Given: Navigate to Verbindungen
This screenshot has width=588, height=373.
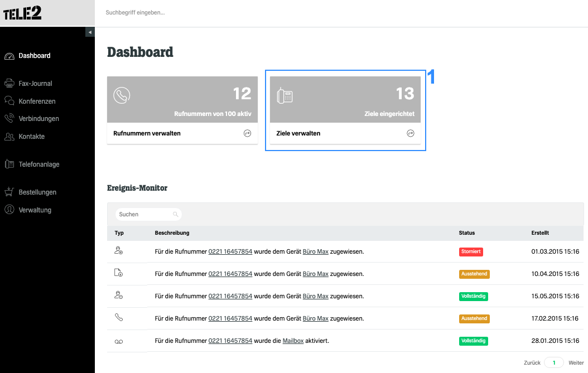Looking at the screenshot, I should (38, 119).
